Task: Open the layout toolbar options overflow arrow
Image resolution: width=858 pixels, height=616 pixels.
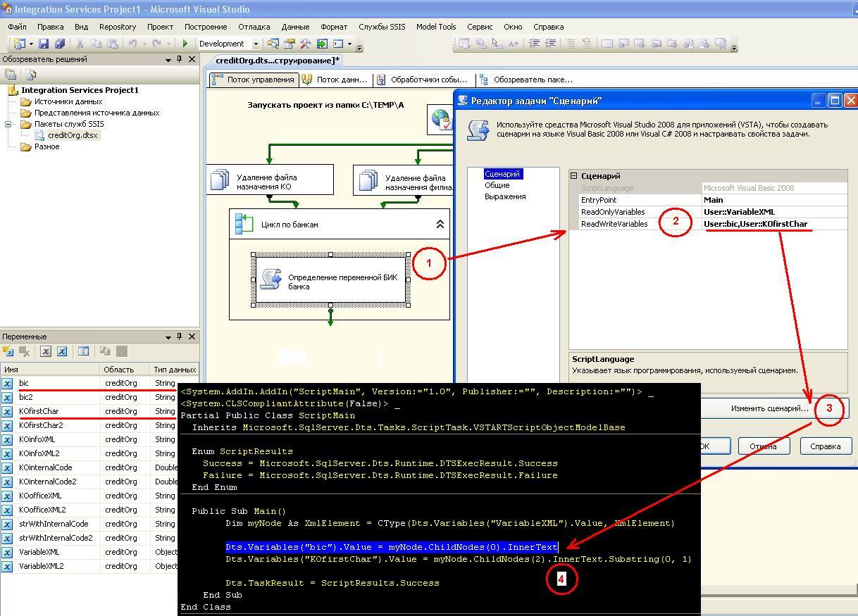Action: pos(734,46)
